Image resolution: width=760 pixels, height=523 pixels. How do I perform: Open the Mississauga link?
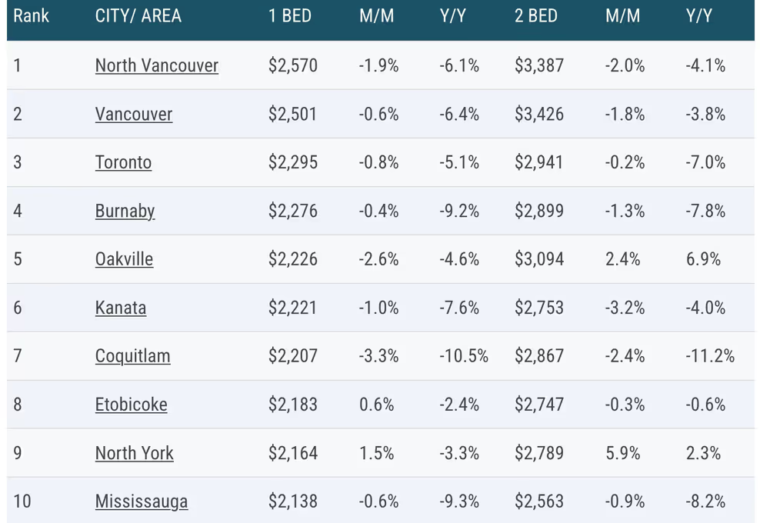141,501
